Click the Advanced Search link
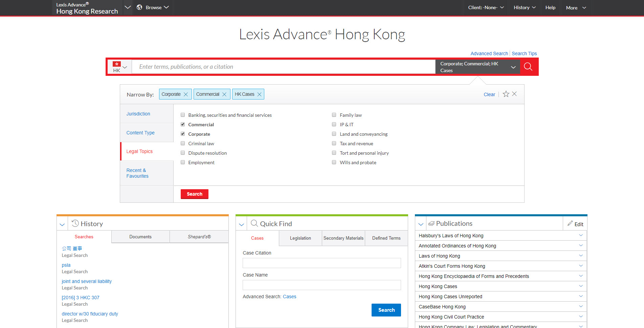The height and width of the screenshot is (328, 644). point(489,53)
